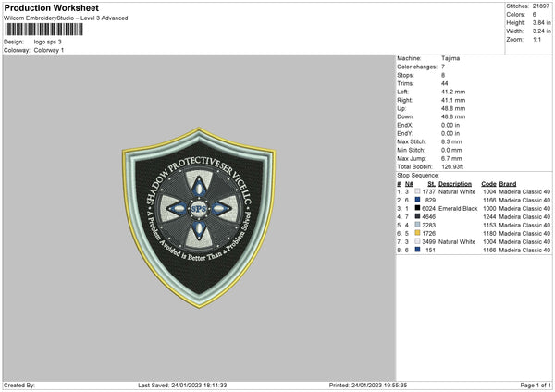Image resolution: width=555 pixels, height=392 pixels.
Task: Click the barcode under the worksheet title
Action: (x=44, y=30)
